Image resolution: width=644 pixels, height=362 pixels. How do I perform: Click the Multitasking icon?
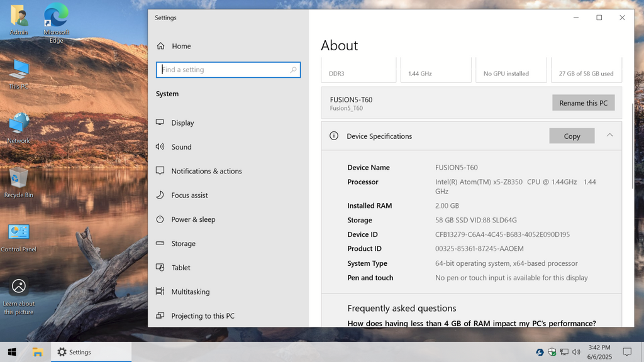pyautogui.click(x=160, y=292)
